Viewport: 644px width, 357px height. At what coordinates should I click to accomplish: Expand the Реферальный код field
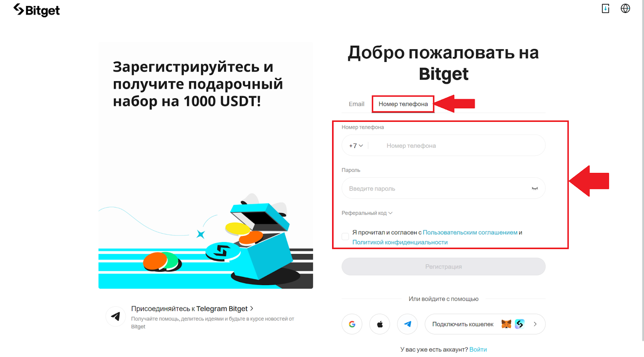pyautogui.click(x=367, y=213)
